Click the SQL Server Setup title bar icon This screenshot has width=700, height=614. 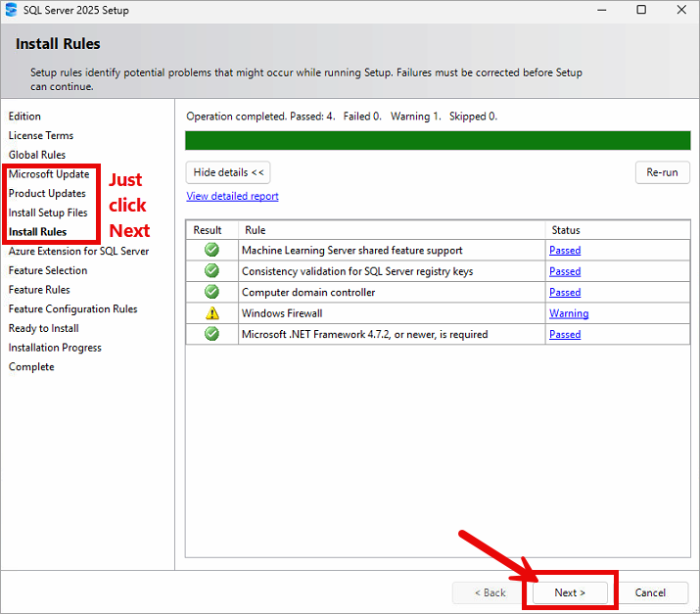click(x=12, y=11)
